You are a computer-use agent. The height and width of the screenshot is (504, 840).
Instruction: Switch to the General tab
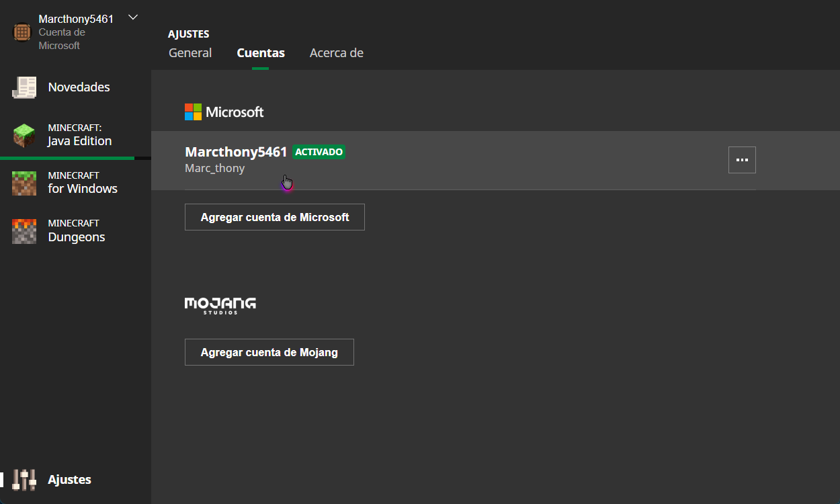point(190,53)
